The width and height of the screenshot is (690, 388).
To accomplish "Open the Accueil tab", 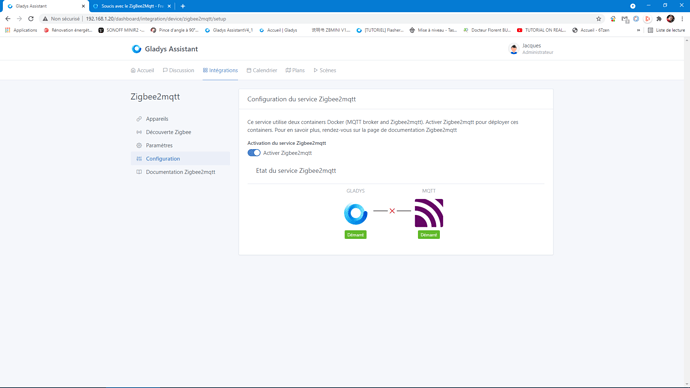I will [143, 70].
